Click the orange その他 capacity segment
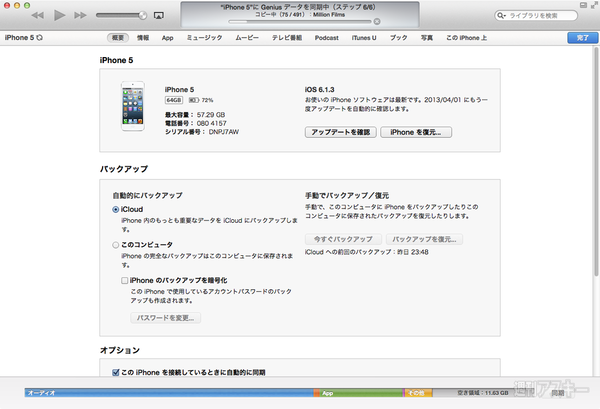The width and height of the screenshot is (600, 409). 419,393
